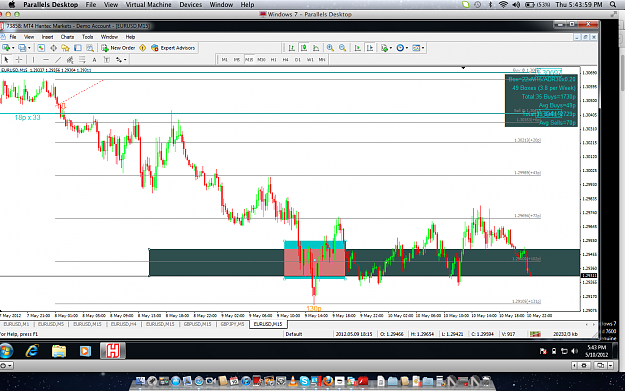The width and height of the screenshot is (625, 391).
Task: Open VLC from the Mac dock
Action: click(x=293, y=381)
